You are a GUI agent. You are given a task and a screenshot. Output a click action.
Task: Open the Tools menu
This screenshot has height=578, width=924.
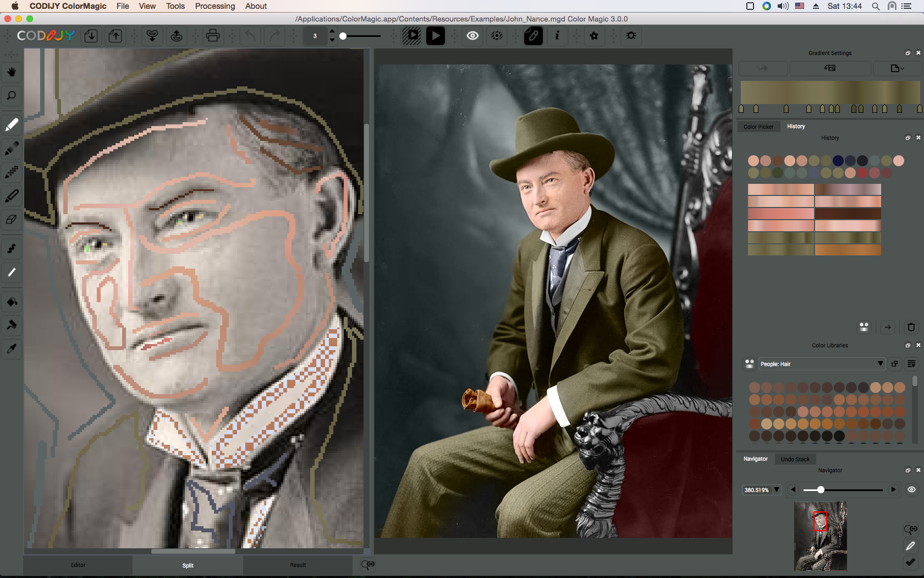[175, 6]
